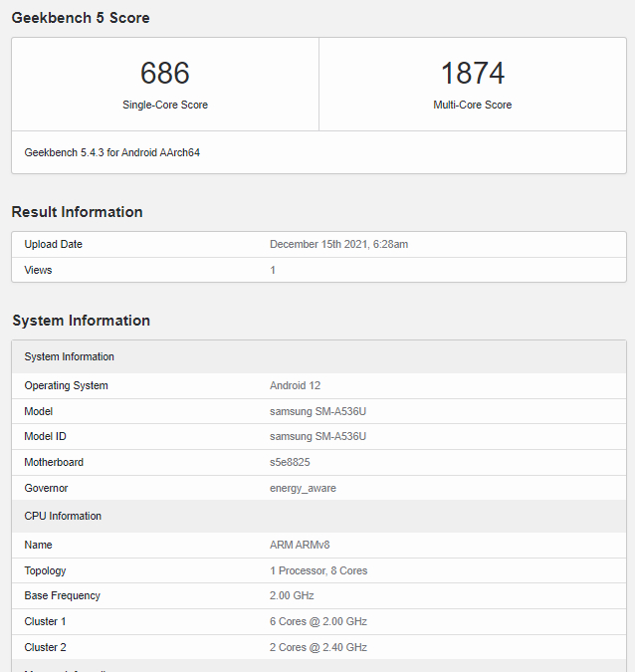Image resolution: width=635 pixels, height=672 pixels.
Task: Select the Multi-Core Score label
Action: [x=473, y=105]
